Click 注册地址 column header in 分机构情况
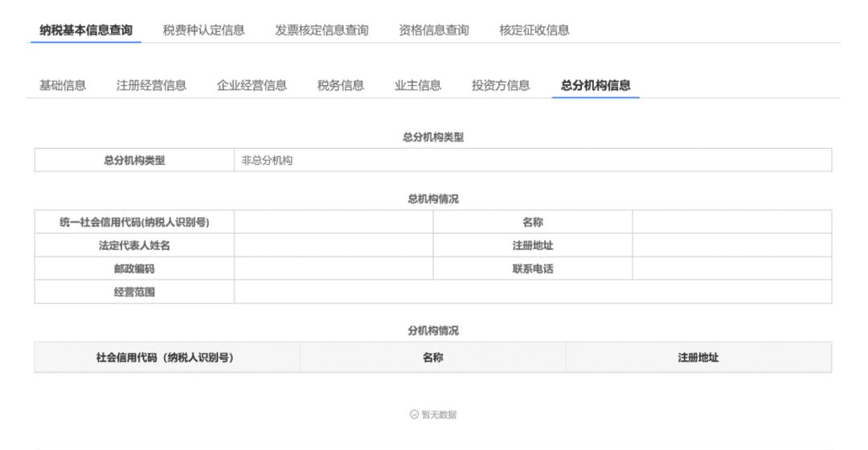 698,358
